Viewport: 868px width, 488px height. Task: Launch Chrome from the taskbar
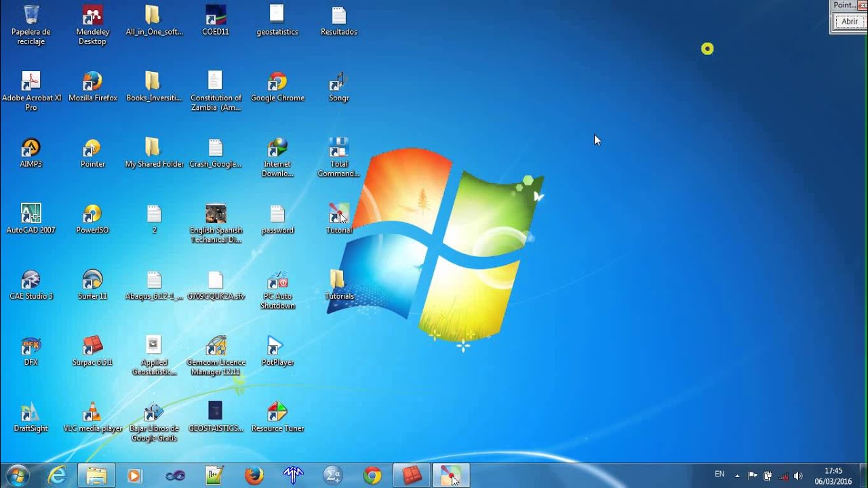click(x=372, y=476)
